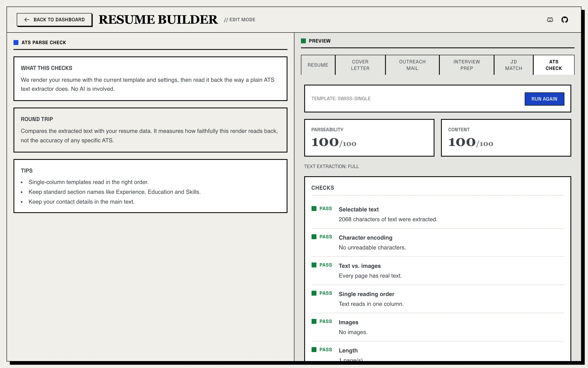Open the GitHub icon link

[565, 20]
